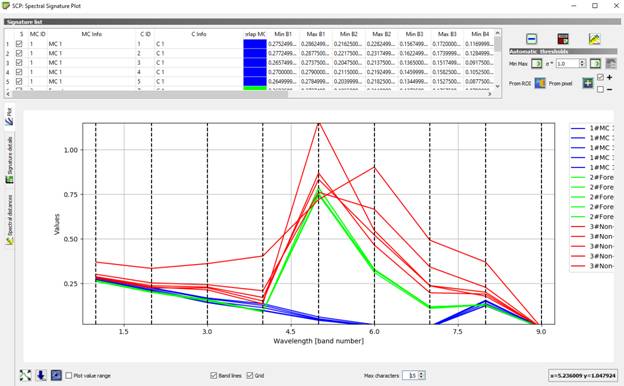Screen dimensions: 624x386
Task: Click the MC 1 info cell in row 1
Action: [x=92, y=44]
